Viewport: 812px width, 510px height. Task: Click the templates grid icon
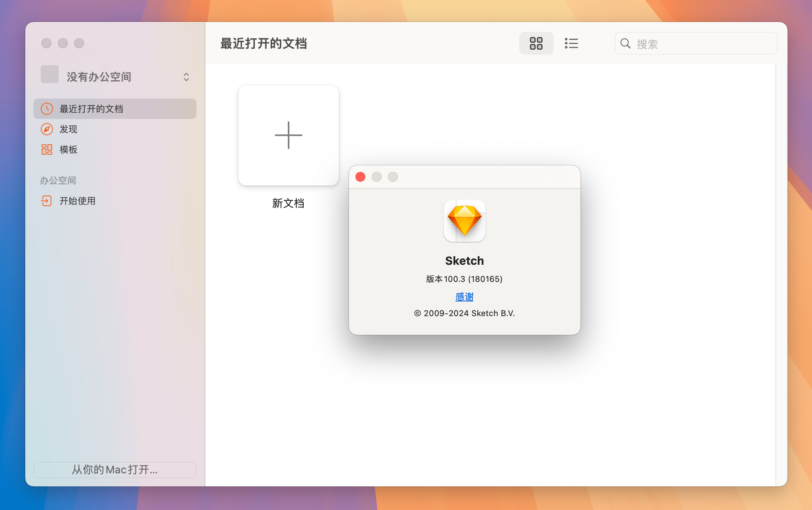click(x=47, y=149)
